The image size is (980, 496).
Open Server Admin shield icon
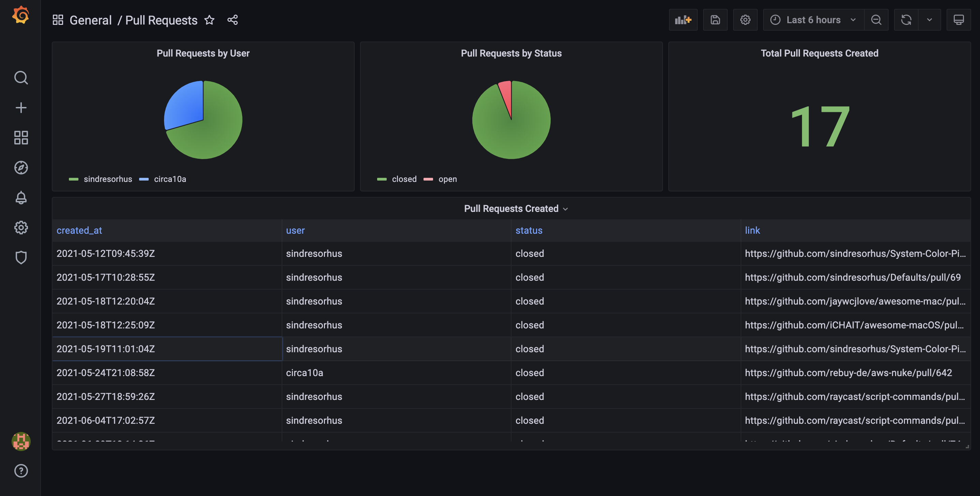[x=21, y=257]
